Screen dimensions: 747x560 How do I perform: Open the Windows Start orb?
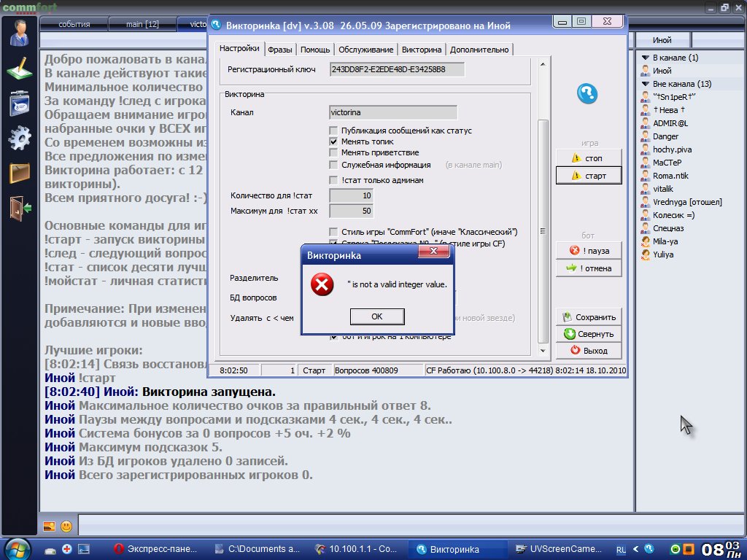pyautogui.click(x=18, y=548)
